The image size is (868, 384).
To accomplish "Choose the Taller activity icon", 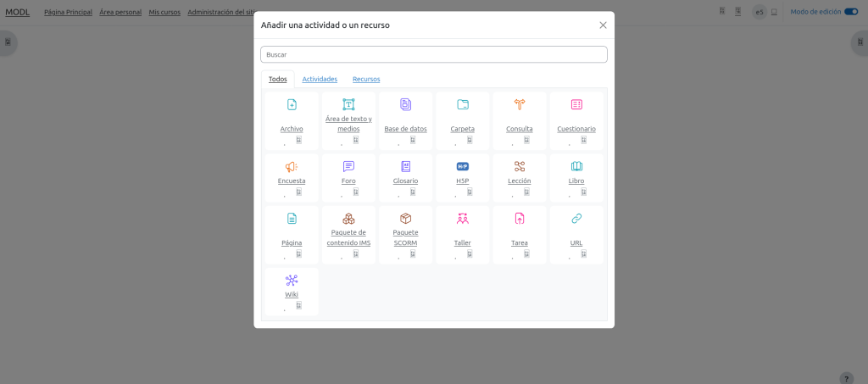I will tap(463, 219).
